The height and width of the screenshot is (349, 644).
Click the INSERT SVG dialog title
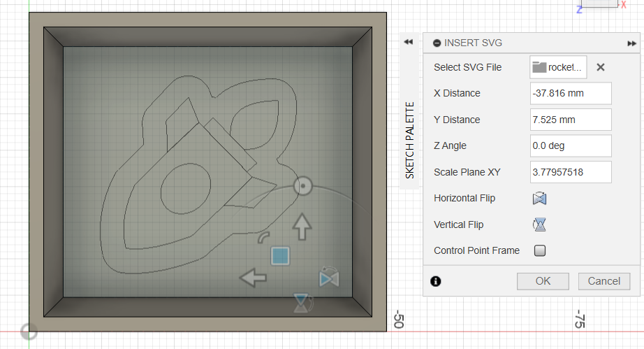point(473,43)
